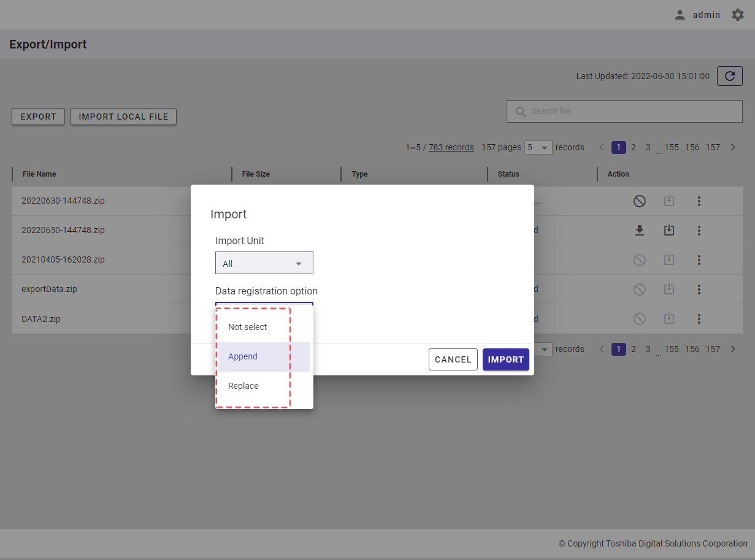Open more options for 20210405-162028.zip
Viewport: 755px width, 560px height.
pos(699,260)
